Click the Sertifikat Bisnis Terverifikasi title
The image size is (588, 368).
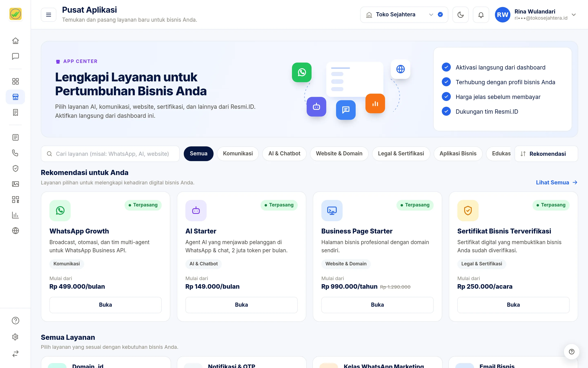[x=504, y=231]
